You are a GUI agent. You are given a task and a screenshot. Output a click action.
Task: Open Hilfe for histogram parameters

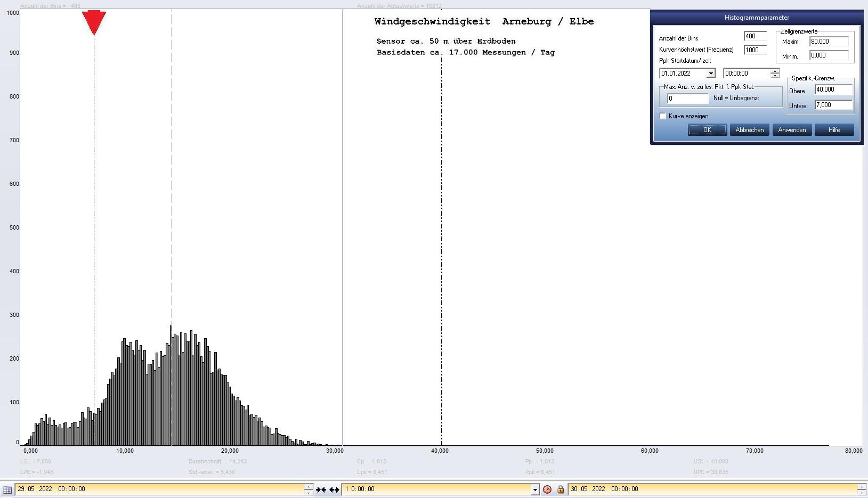(x=834, y=130)
